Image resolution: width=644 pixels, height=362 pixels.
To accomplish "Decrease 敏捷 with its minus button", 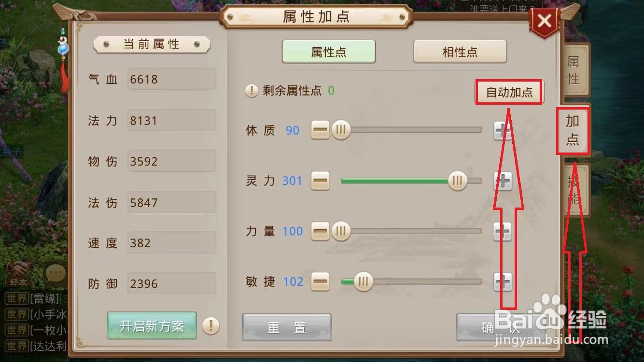I will [320, 281].
